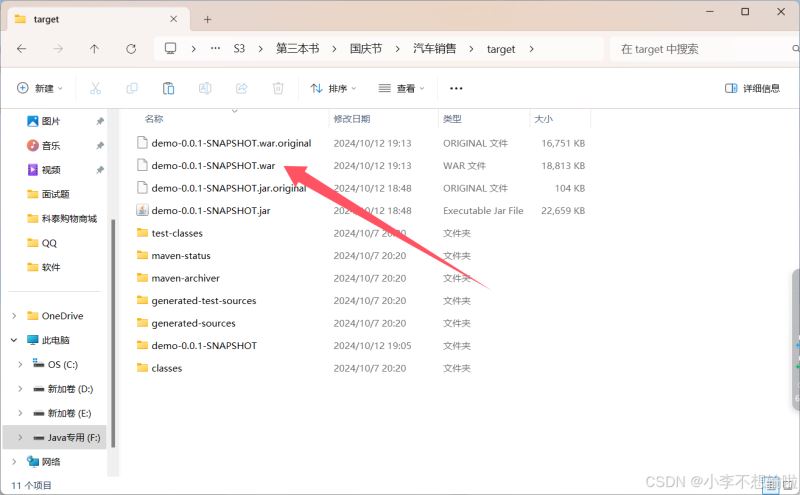
Task: Select the generated-sources folder
Action: point(193,323)
